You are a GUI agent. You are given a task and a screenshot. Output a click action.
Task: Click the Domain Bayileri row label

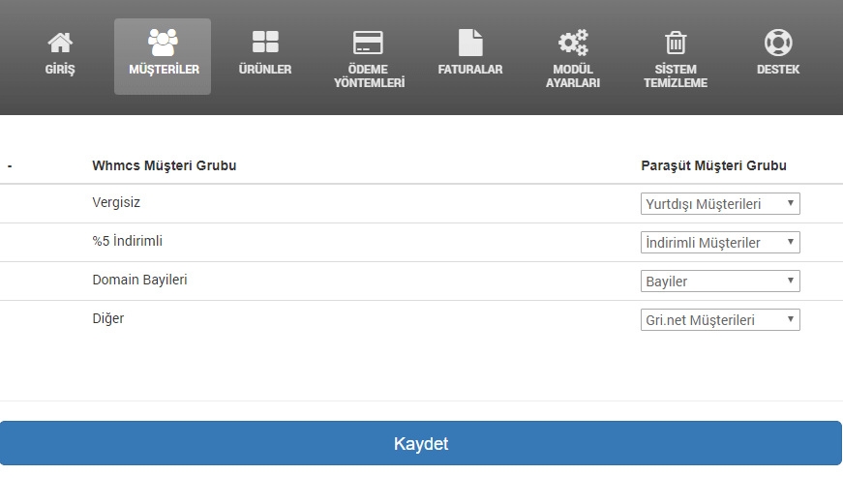(139, 280)
